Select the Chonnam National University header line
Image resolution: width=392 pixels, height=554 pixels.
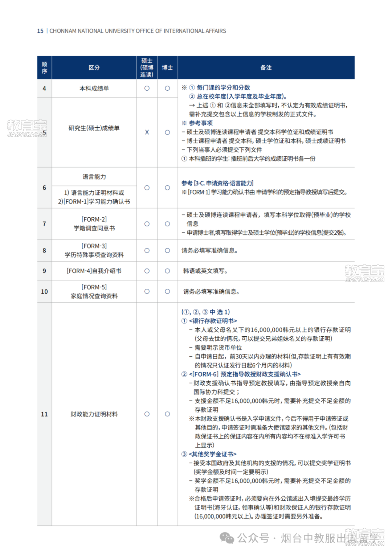click(x=138, y=31)
